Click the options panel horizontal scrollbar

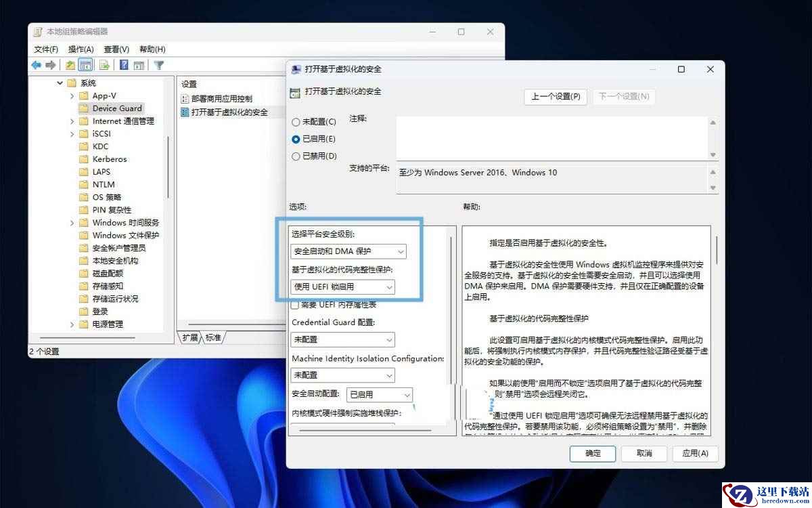coord(365,429)
